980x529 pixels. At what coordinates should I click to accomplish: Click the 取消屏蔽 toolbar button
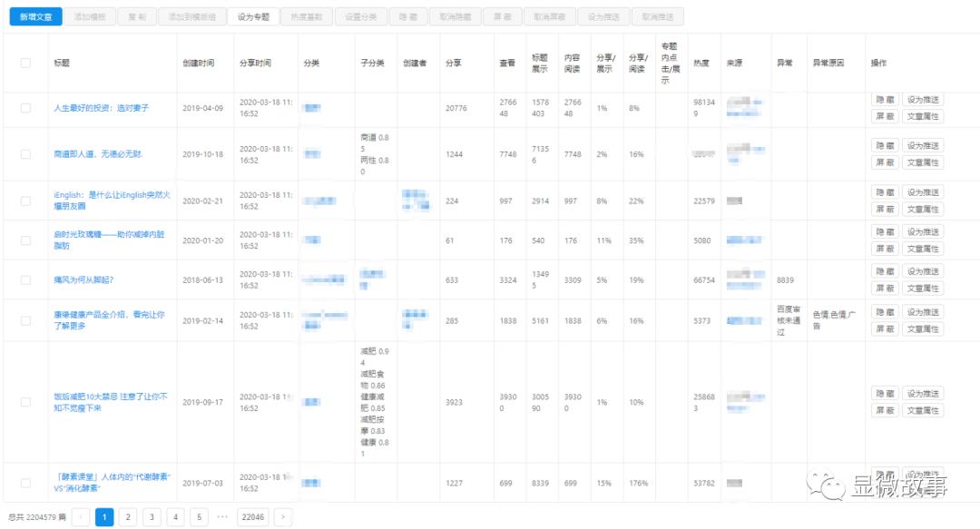tap(550, 17)
